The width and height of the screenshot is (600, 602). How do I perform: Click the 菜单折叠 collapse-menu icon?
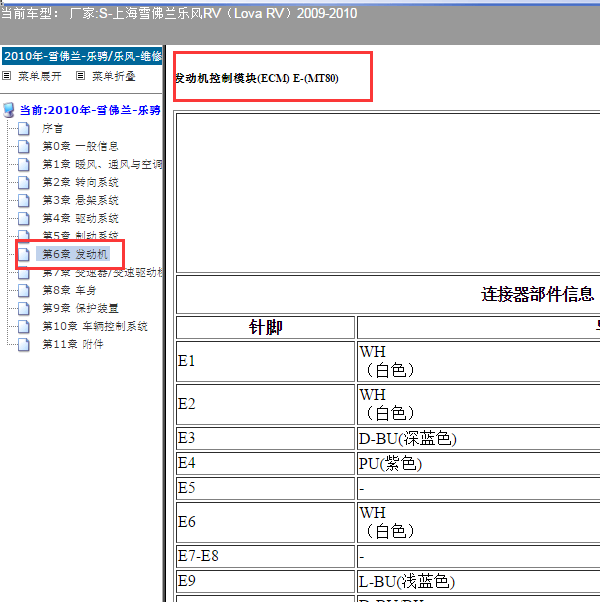(x=80, y=76)
